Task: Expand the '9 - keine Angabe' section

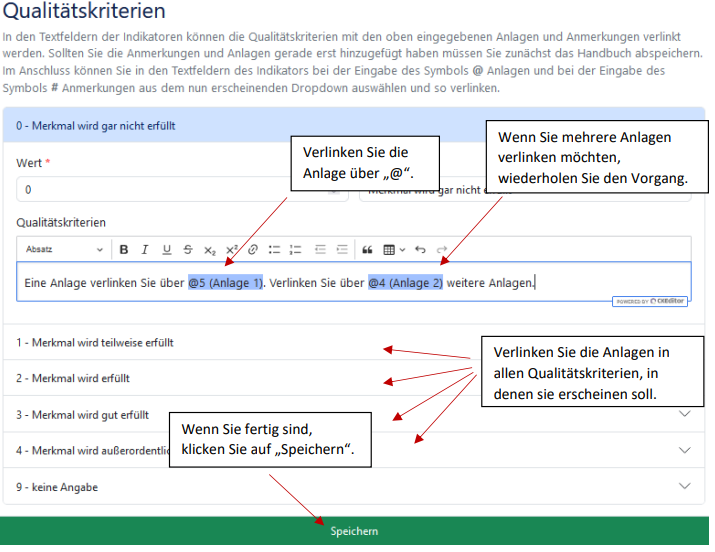Action: click(684, 486)
